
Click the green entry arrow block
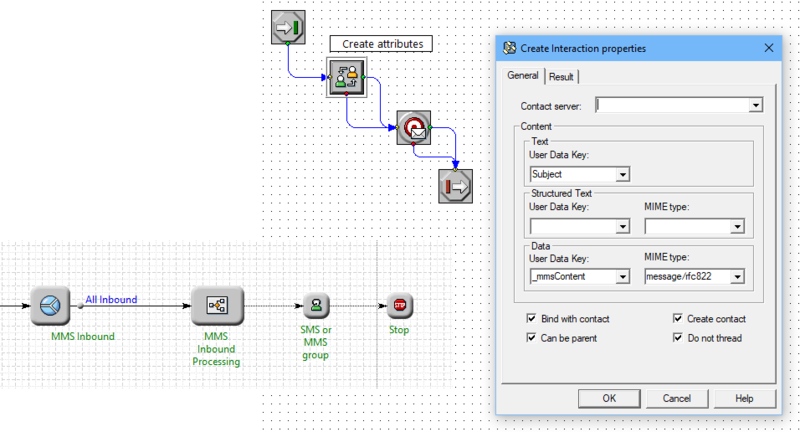[x=288, y=26]
